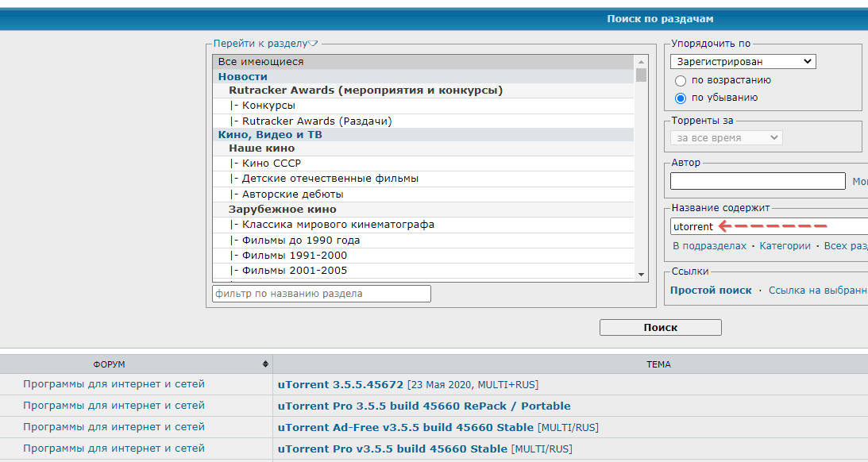
Task: Click the sort arrows in ФОРУМ column header
Action: coord(266,364)
